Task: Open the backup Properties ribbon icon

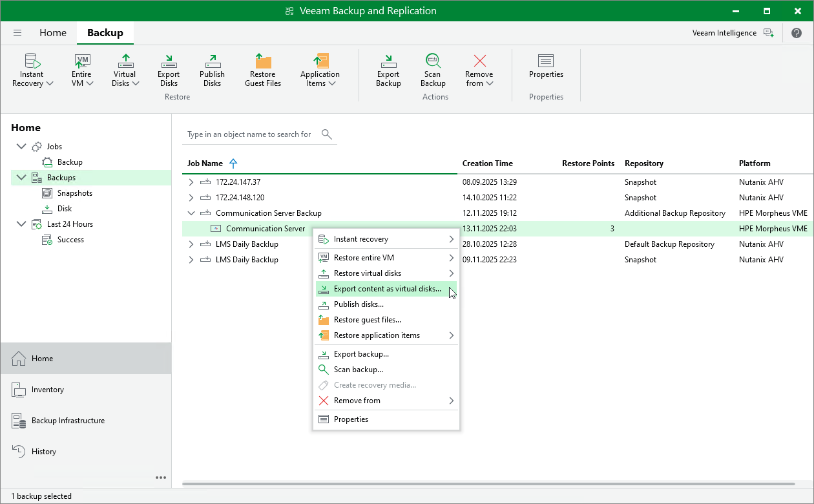Action: click(x=546, y=69)
